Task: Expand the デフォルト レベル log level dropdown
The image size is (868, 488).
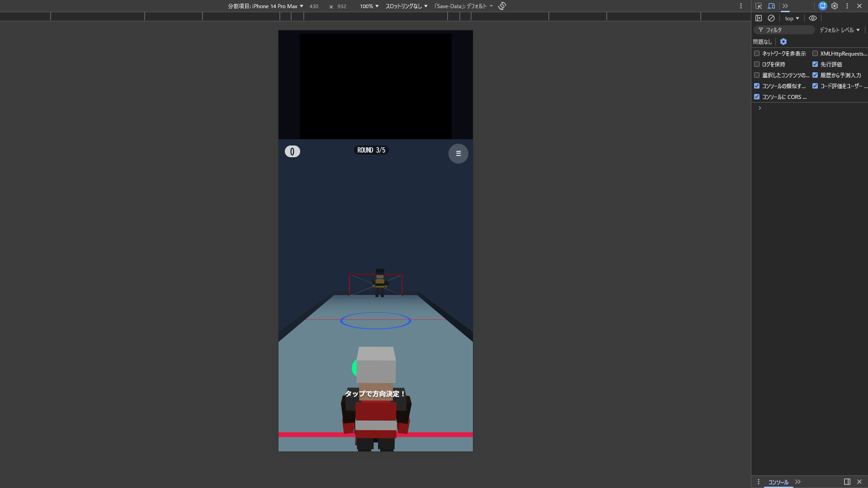Action: 840,30
